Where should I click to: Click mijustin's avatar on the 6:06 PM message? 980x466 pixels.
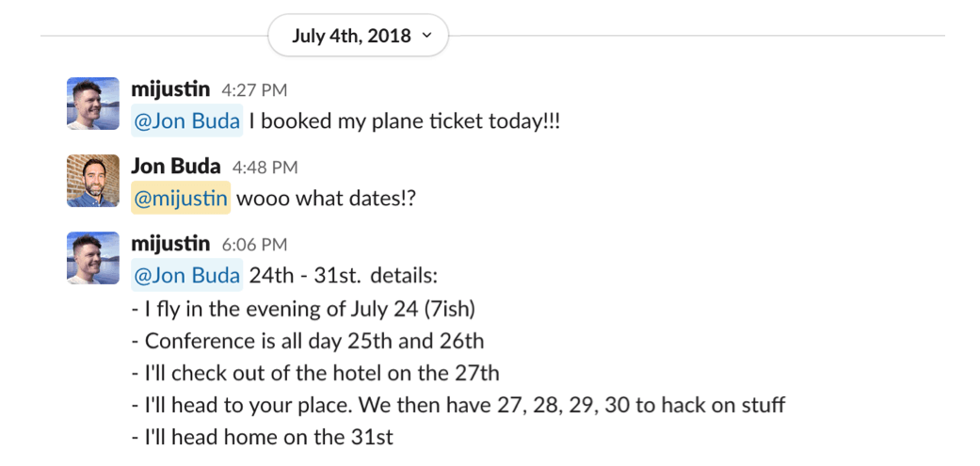(93, 258)
